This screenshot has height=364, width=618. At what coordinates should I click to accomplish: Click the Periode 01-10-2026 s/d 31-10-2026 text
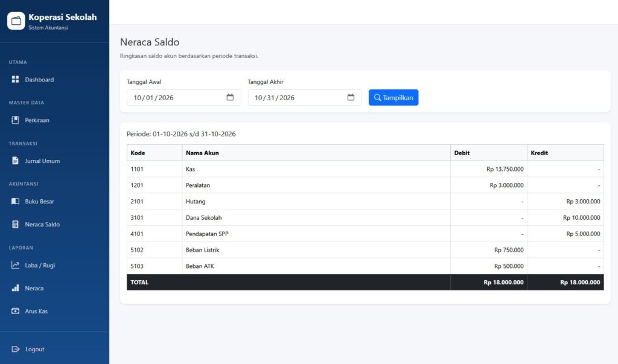tap(181, 133)
